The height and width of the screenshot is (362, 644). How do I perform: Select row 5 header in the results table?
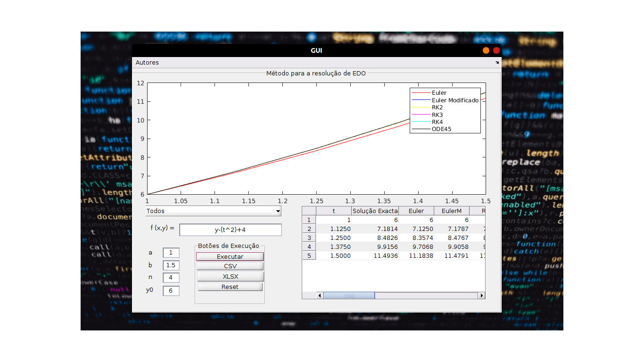pos(309,255)
